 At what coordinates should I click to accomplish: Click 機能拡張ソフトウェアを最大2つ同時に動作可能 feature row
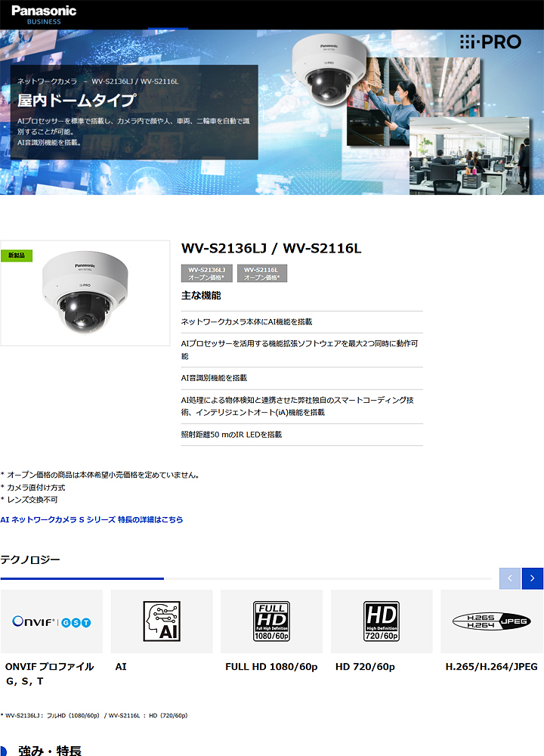[302, 350]
